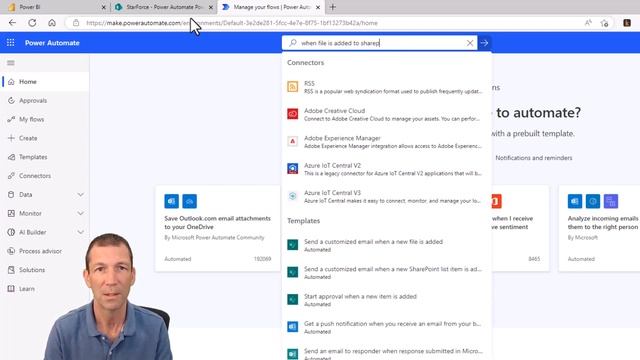640x360 pixels.
Task: Select the Adobe Creative Cloud connector icon
Action: (x=293, y=114)
